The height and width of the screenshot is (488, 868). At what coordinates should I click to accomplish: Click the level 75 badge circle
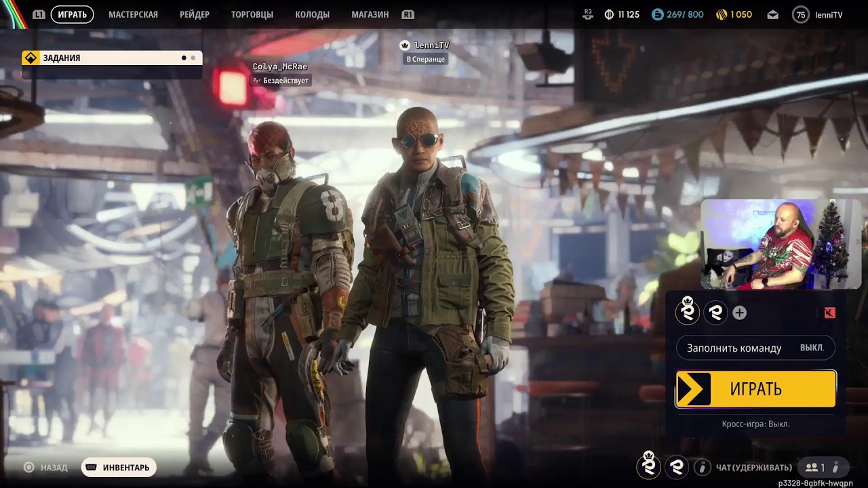pos(801,14)
